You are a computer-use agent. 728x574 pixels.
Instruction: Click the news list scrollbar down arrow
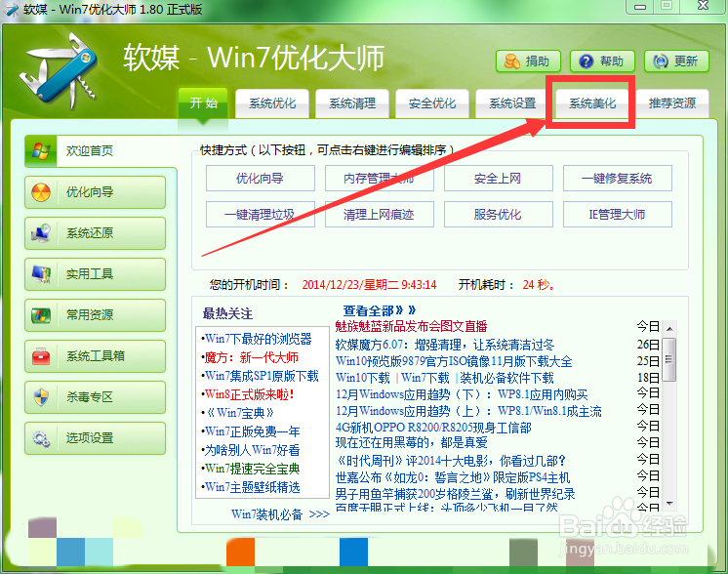click(x=669, y=504)
